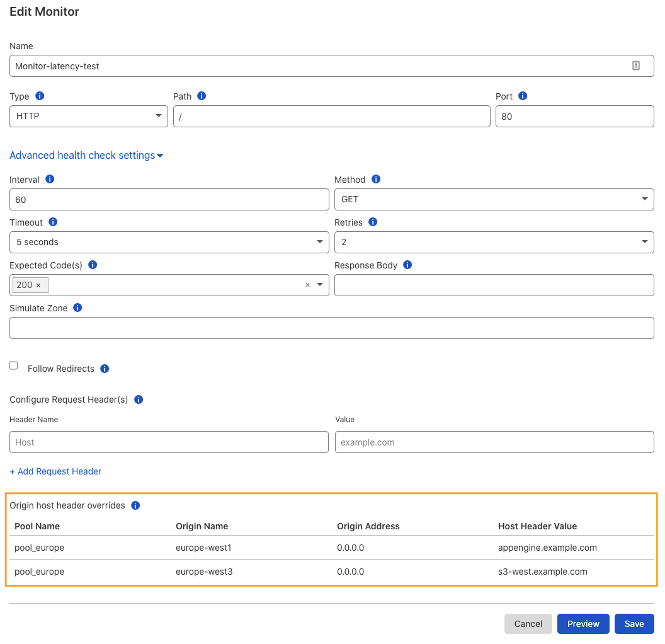665x644 pixels.
Task: Click the info icon next to Port
Action: coord(523,96)
